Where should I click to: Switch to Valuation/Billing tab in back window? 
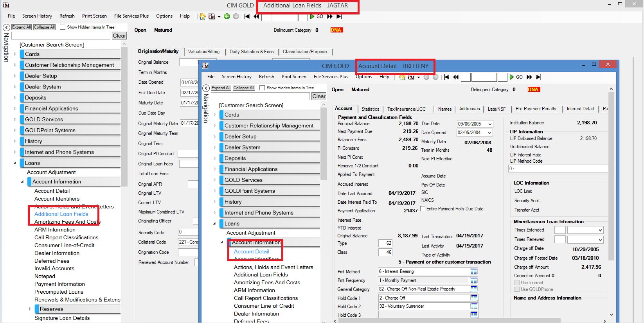pos(204,52)
